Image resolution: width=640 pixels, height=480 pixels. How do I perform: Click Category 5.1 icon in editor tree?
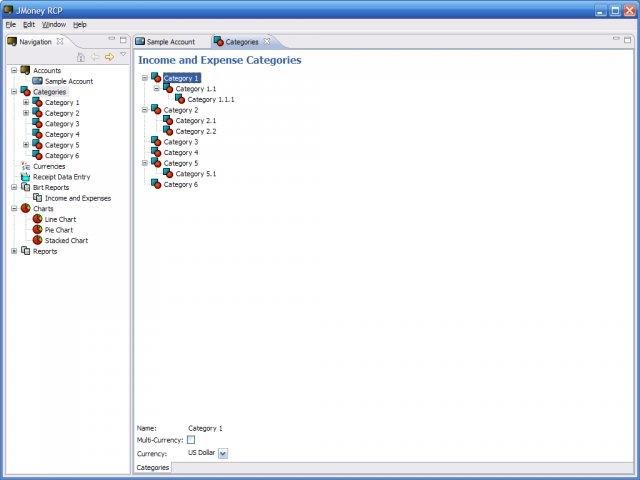coord(168,173)
